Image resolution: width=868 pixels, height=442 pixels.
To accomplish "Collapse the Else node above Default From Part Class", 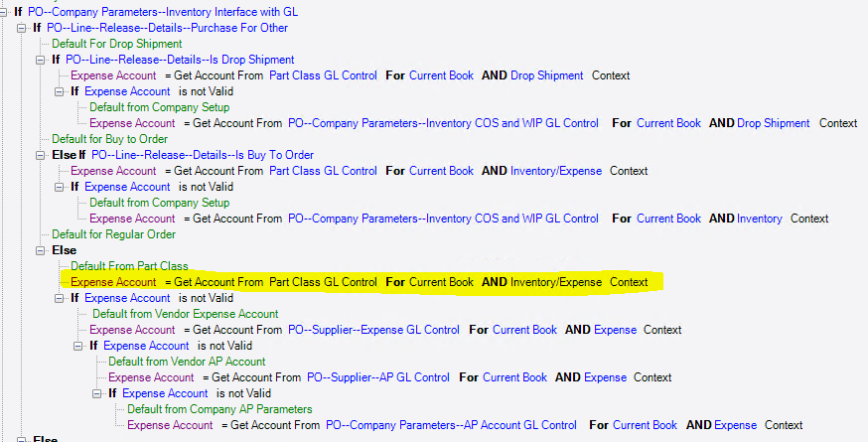I will pos(40,251).
